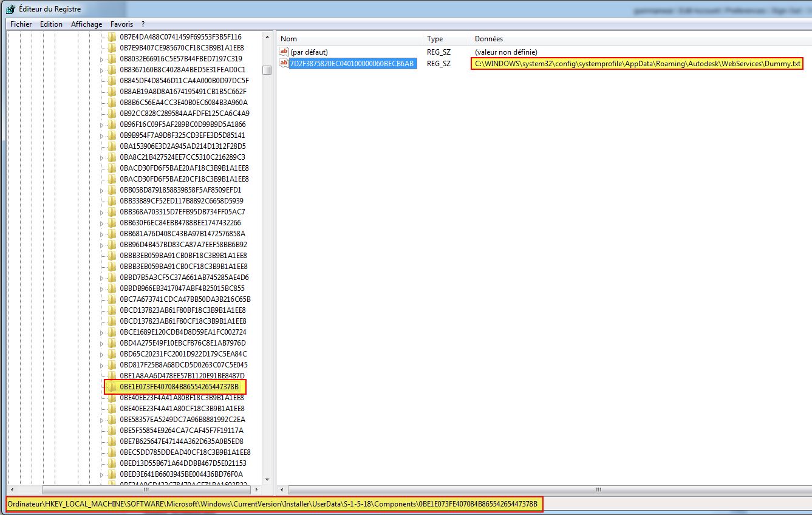812x515 pixels.
Task: Open the Edition menu
Action: (51, 24)
